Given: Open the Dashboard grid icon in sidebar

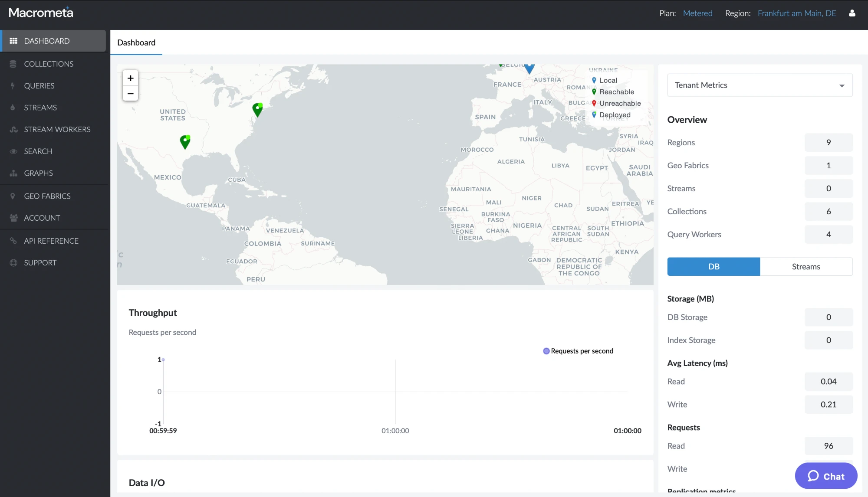Looking at the screenshot, I should (x=13, y=41).
